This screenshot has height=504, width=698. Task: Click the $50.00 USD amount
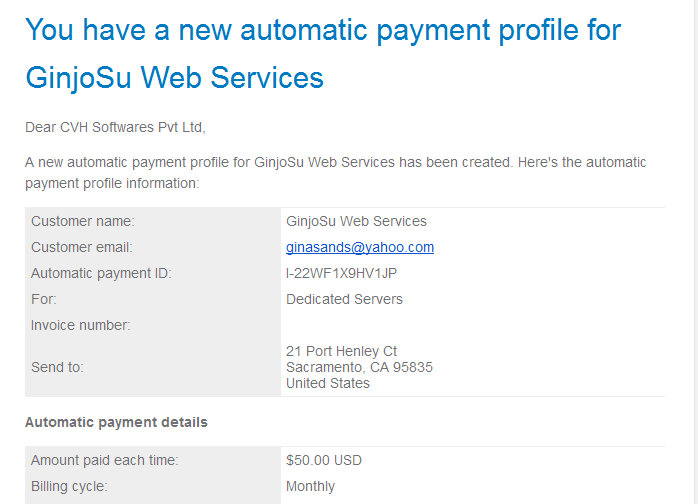(324, 460)
